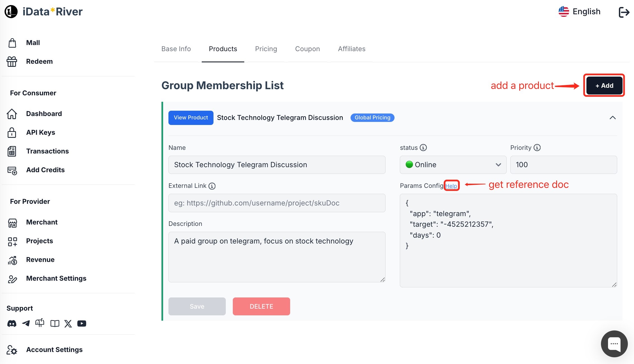Click the Merchant Settings menu item
Image resolution: width=634 pixels, height=364 pixels.
(x=56, y=278)
